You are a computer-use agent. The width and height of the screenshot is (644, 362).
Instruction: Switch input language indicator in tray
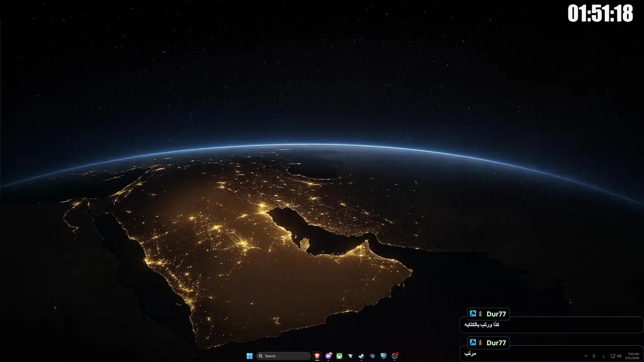[604, 356]
